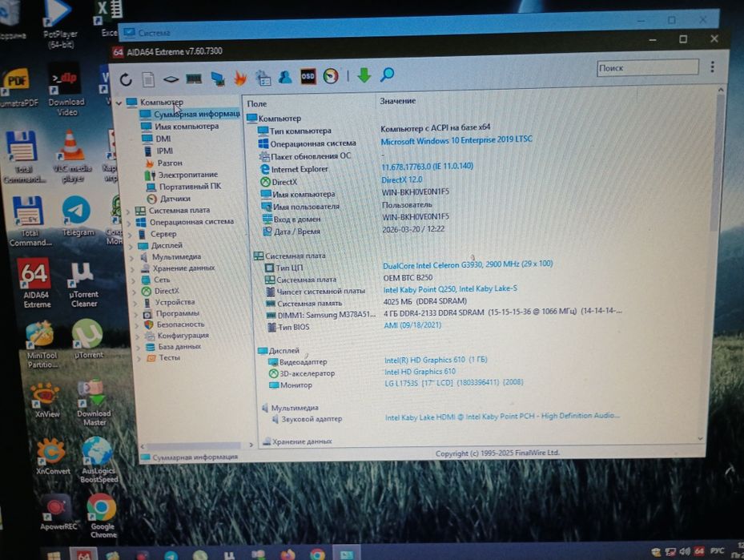Click the Refresh toolbar icon in AIDA64
The width and height of the screenshot is (744, 560).
[x=126, y=79]
